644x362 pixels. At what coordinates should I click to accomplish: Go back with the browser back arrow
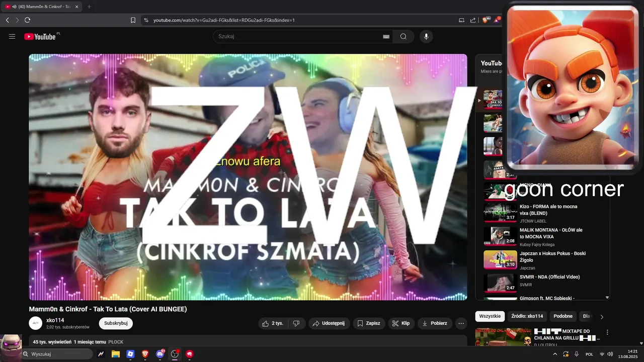tap(7, 20)
